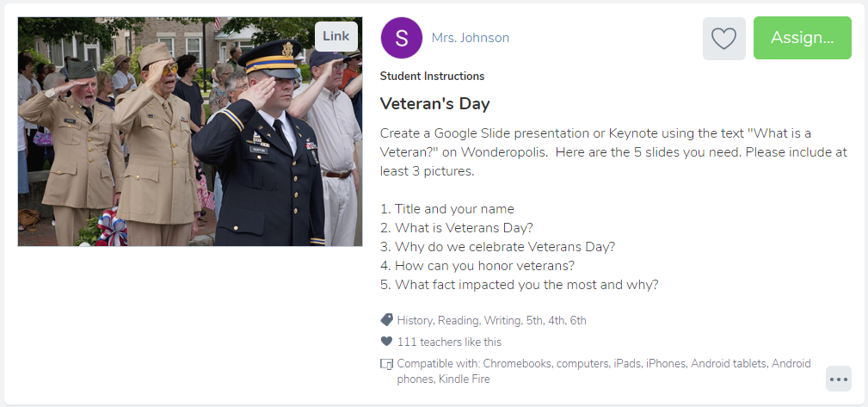Click the green Assign button

802,38
